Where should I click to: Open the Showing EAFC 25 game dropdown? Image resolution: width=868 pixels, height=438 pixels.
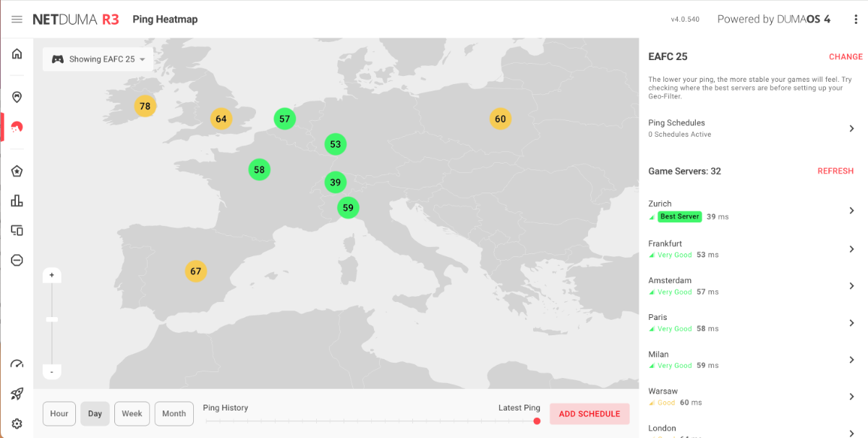tap(98, 59)
